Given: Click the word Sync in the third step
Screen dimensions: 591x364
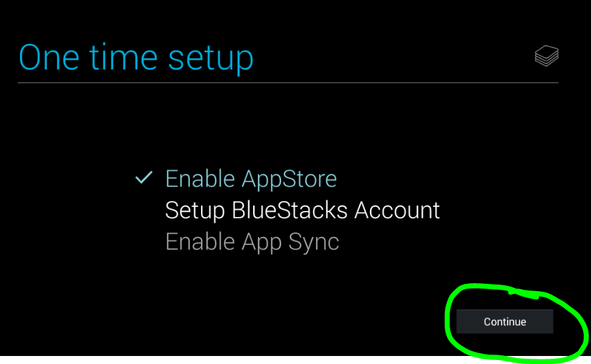Looking at the screenshot, I should coord(314,242).
